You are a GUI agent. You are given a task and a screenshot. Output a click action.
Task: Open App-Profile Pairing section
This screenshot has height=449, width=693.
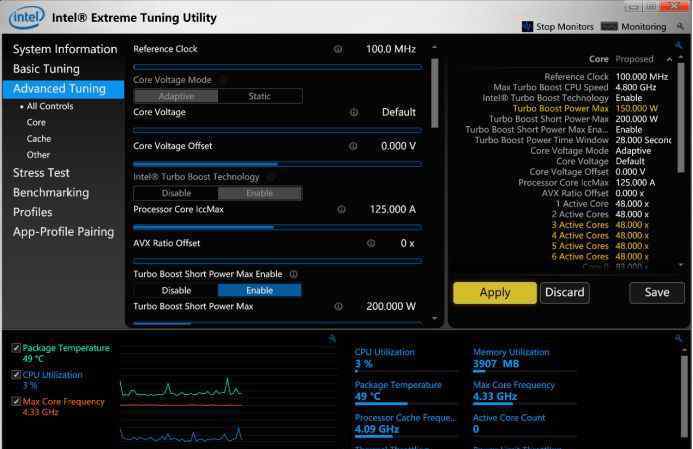(x=63, y=232)
